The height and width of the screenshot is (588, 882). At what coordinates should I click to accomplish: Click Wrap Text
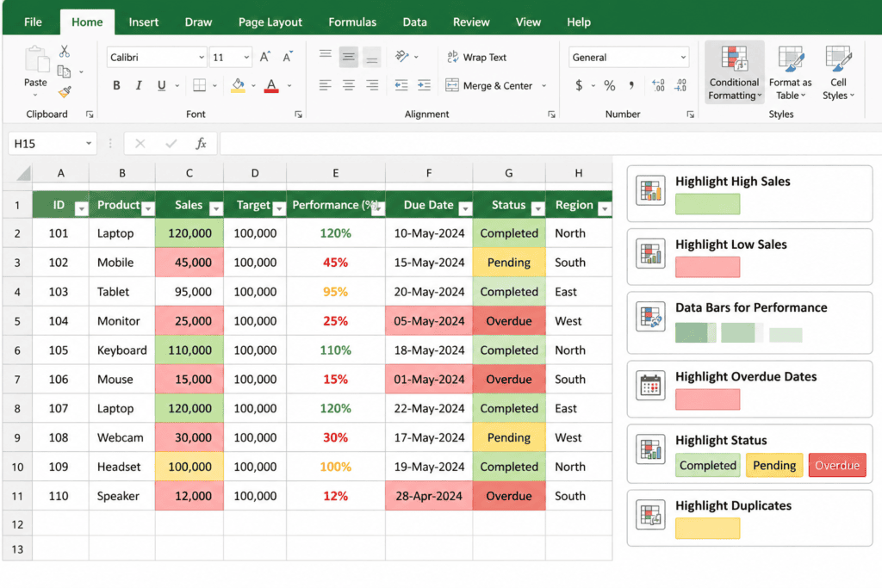[477, 57]
